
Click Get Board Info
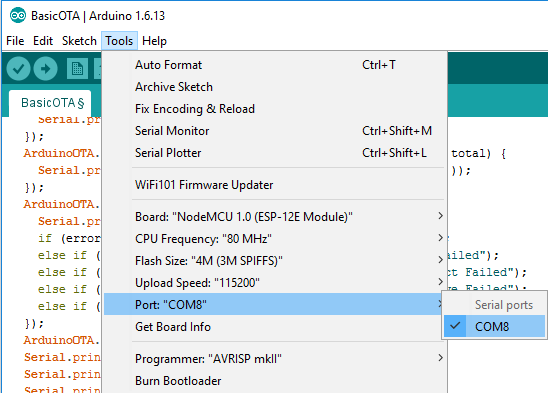click(x=275, y=327)
